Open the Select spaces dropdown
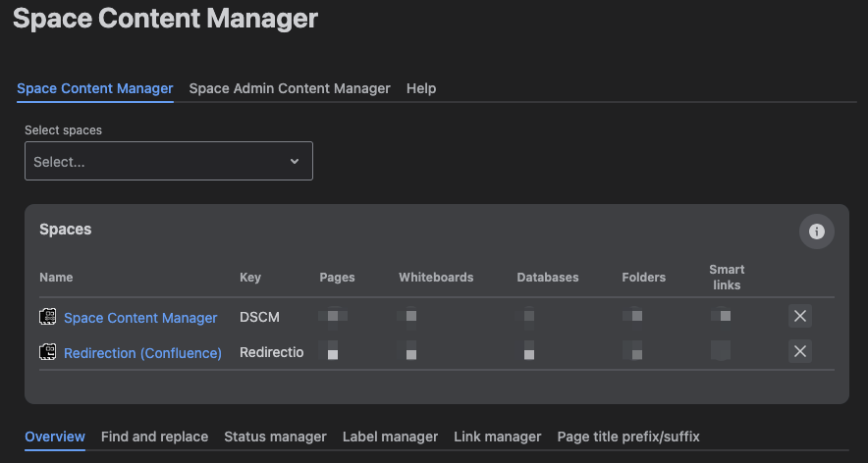Image resolution: width=868 pixels, height=463 pixels. tap(169, 161)
